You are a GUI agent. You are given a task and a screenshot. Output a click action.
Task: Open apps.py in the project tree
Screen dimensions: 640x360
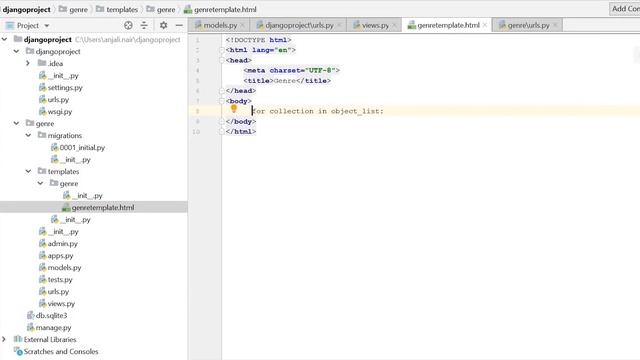[60, 256]
